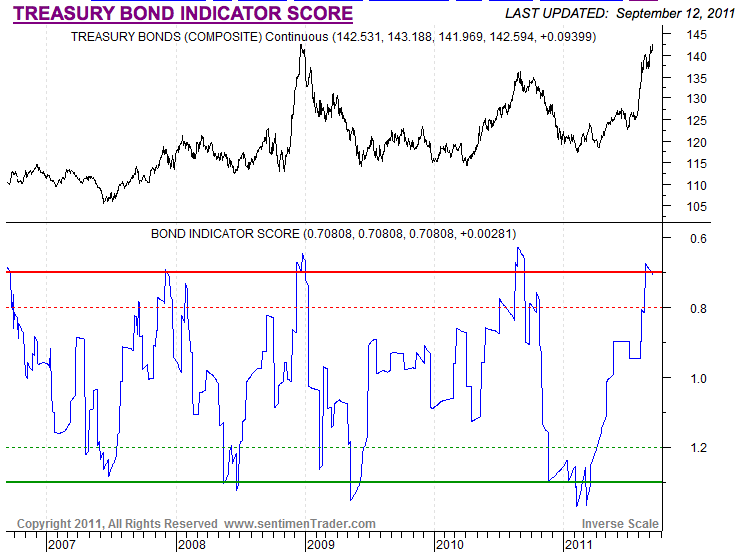
Task: Select the 2011 year label on the time axis
Action: 579,545
